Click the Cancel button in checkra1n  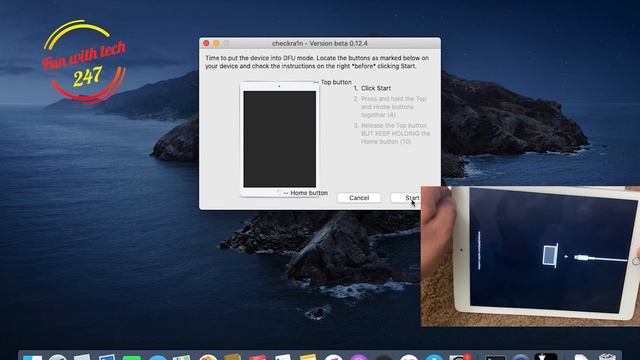click(x=359, y=198)
